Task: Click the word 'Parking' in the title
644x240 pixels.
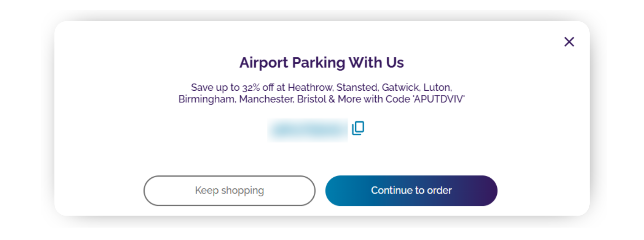Action: 318,63
